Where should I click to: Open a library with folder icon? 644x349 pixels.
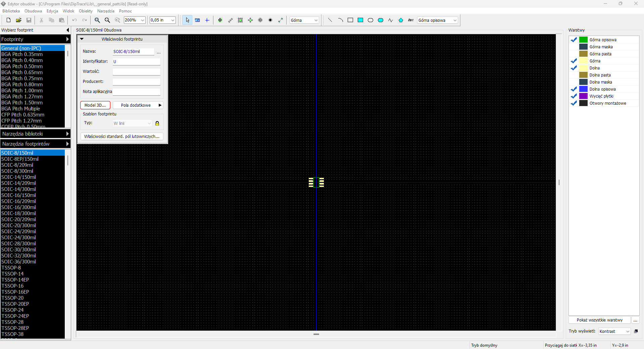19,20
